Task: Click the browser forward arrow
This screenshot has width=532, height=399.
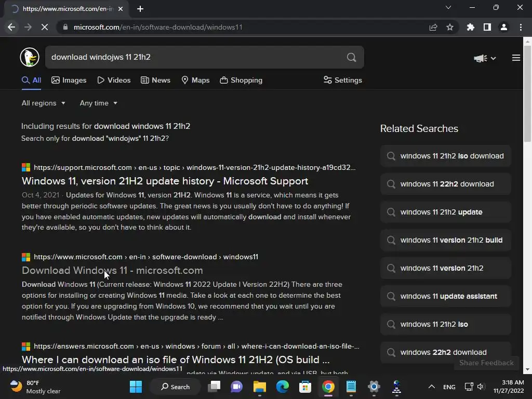Action: (28, 27)
